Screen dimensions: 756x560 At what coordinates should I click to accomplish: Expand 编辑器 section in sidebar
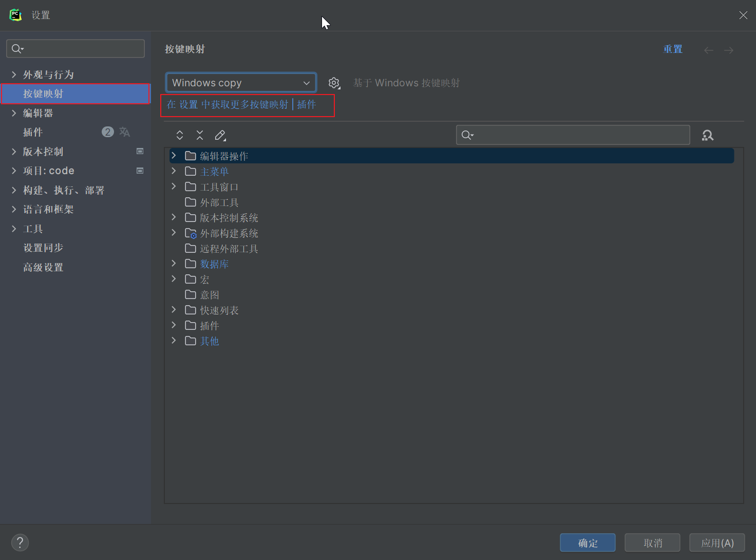pos(14,113)
